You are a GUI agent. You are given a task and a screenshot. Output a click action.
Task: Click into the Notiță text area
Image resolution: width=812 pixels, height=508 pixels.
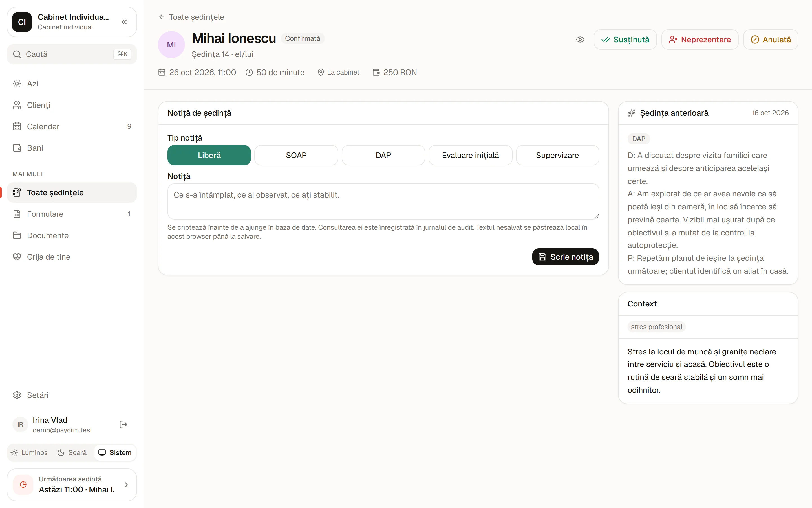pos(383,202)
